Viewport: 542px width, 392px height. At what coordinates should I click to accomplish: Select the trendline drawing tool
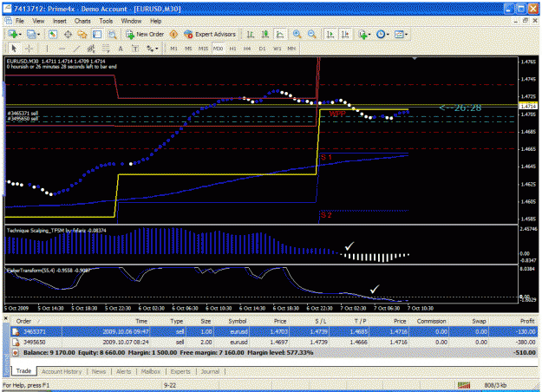pyautogui.click(x=76, y=49)
